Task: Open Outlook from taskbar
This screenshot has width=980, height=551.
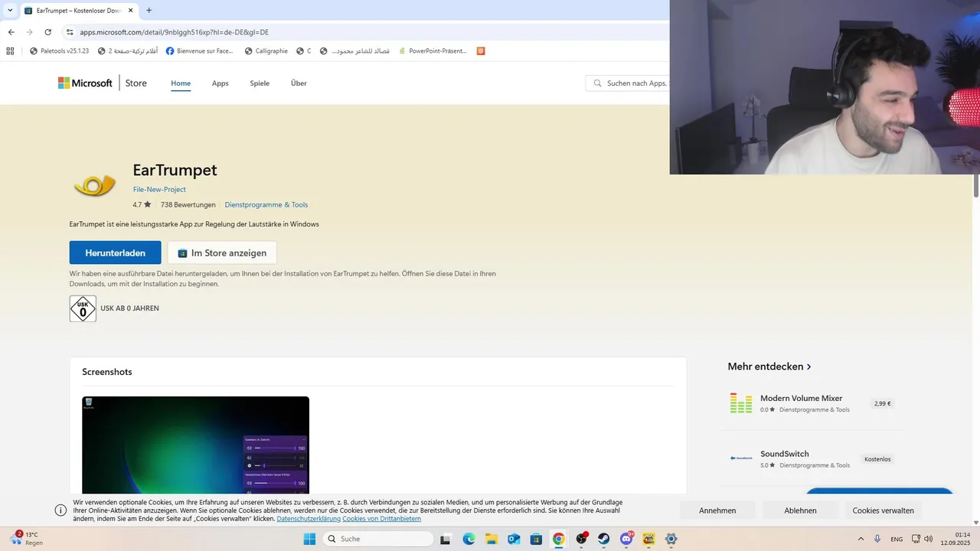Action: [x=514, y=539]
